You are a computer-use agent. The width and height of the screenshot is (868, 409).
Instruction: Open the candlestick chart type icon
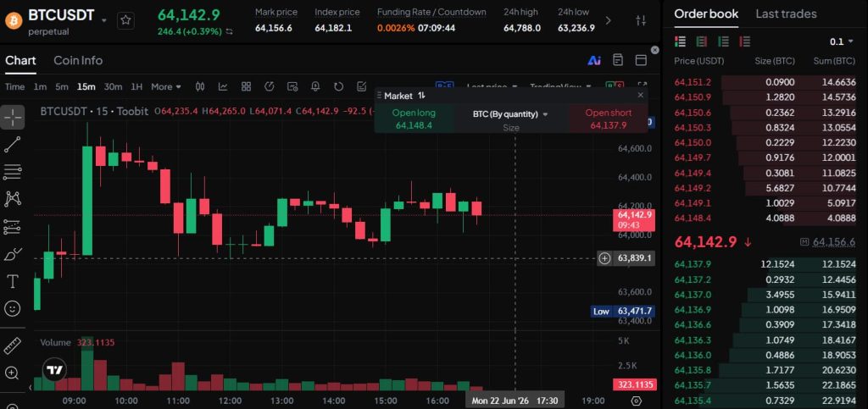tap(200, 86)
